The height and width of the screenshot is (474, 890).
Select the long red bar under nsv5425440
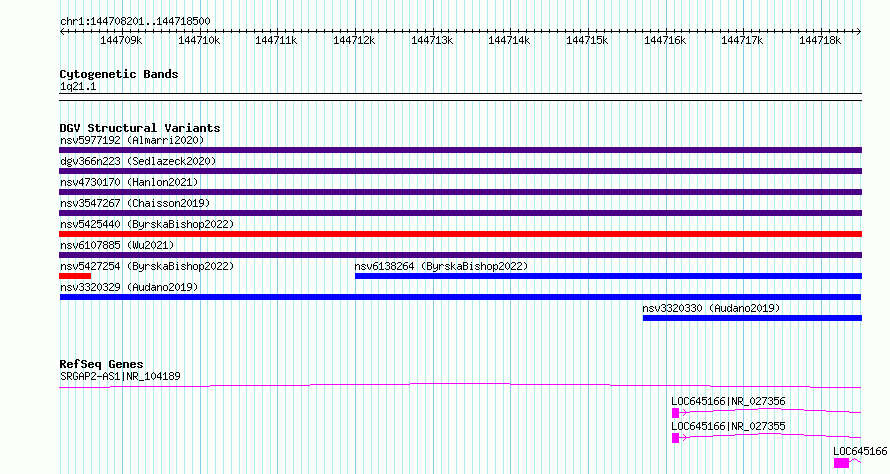460,234
